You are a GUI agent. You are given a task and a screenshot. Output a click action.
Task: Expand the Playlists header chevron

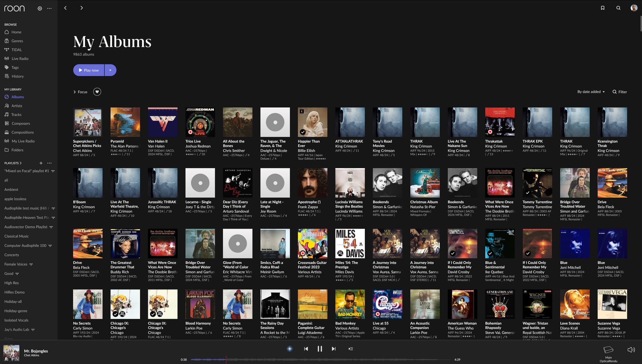point(20,163)
